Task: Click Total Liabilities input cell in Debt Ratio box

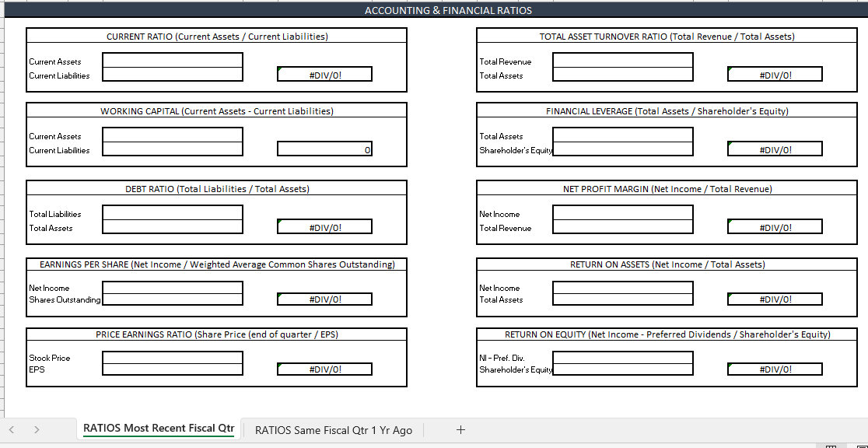Action: pyautogui.click(x=173, y=212)
